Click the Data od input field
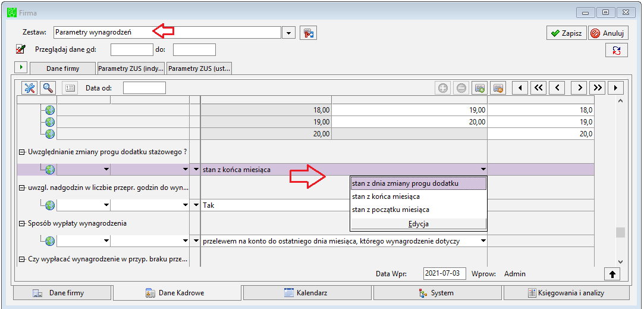The width and height of the screenshot is (644, 309). point(144,88)
